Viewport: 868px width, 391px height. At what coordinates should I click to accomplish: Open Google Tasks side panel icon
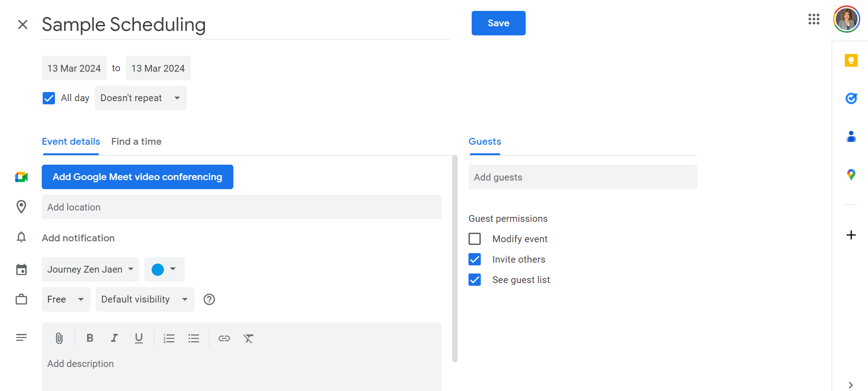click(851, 98)
